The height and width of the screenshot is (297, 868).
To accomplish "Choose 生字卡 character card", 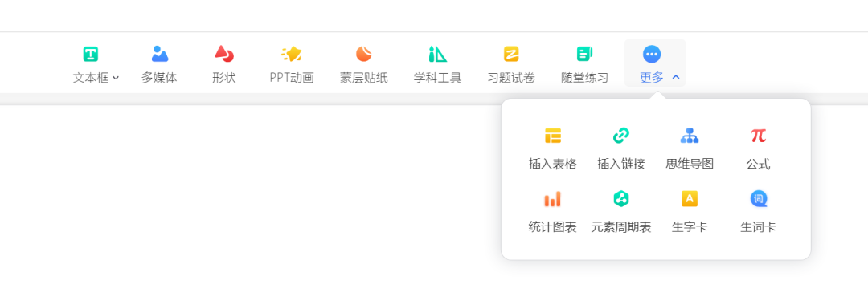I will point(690,213).
